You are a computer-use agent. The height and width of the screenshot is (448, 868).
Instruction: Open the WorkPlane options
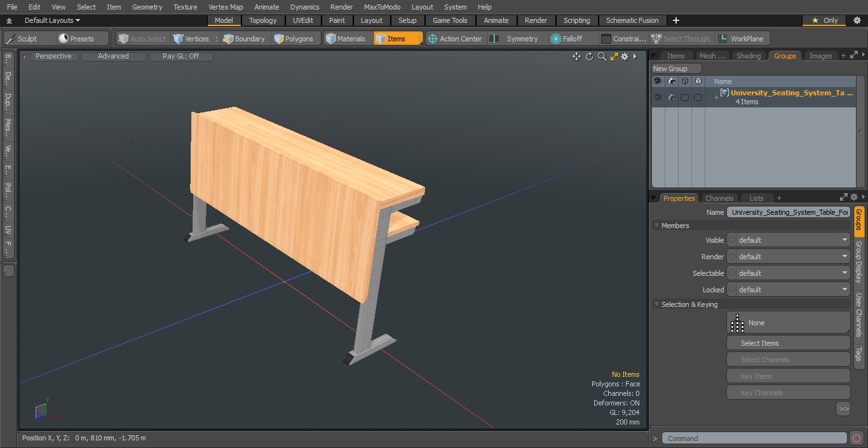[x=742, y=39]
